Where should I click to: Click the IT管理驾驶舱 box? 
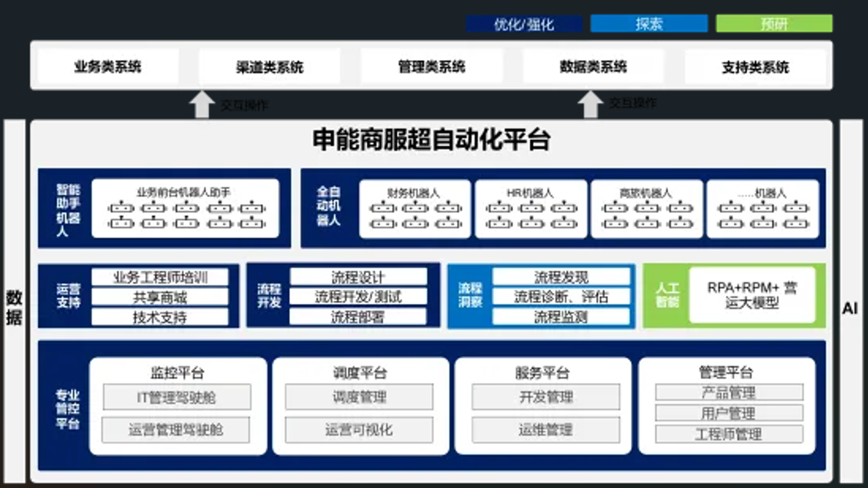[176, 397]
